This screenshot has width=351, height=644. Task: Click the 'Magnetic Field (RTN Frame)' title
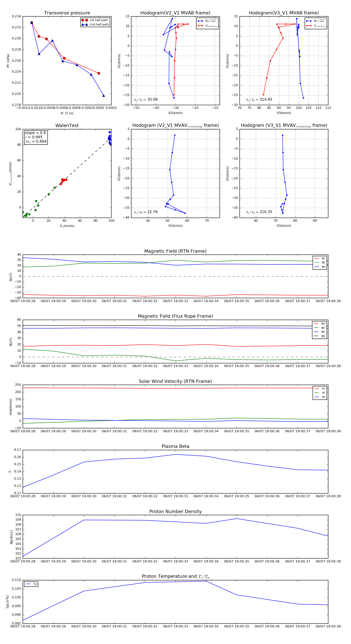[x=175, y=251]
